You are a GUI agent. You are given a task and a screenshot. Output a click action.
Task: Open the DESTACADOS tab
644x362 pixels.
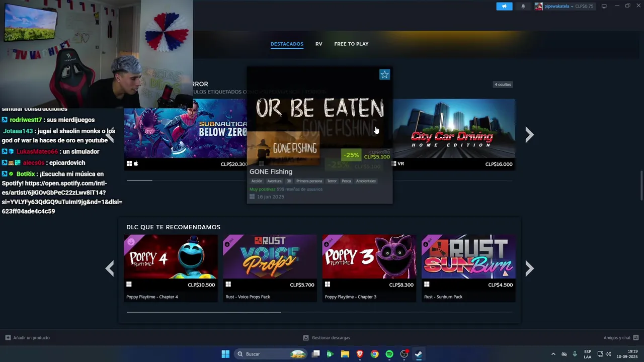287,44
